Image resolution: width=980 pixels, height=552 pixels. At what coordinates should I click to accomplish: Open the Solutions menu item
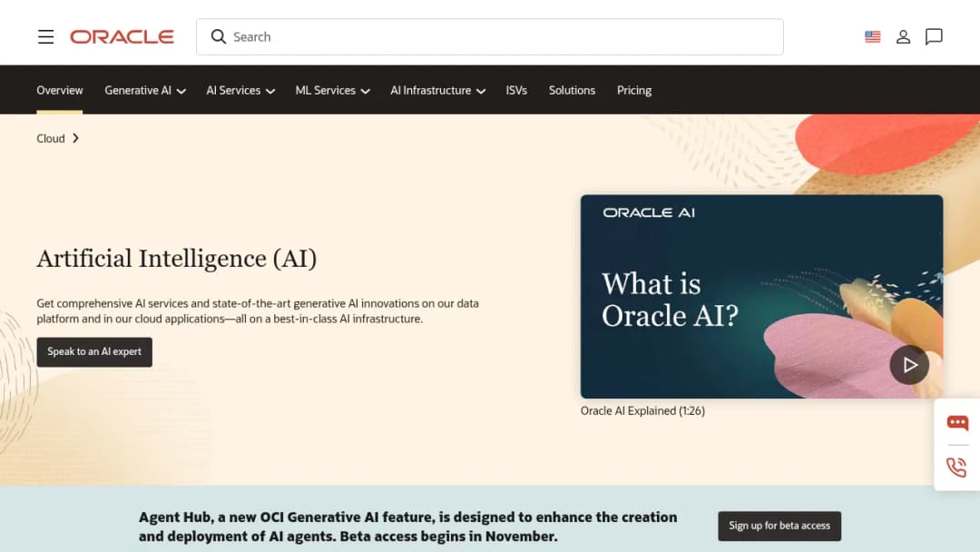tap(572, 91)
